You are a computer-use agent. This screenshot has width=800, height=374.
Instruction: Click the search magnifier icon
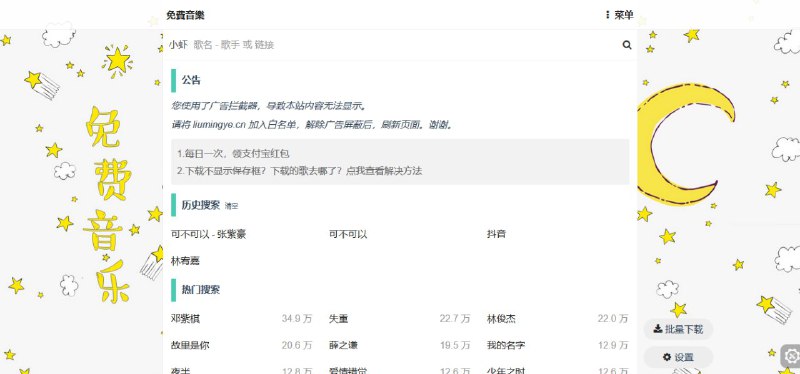pos(627,45)
